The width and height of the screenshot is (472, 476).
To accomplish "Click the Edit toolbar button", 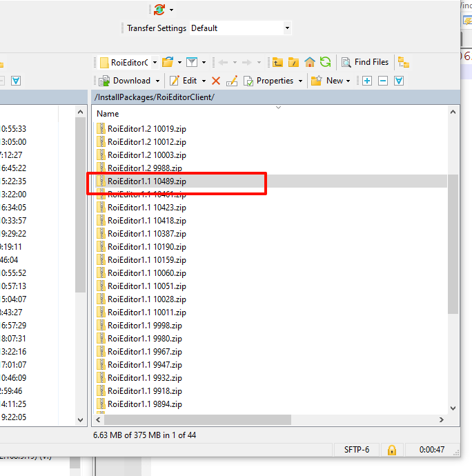I will pos(184,81).
